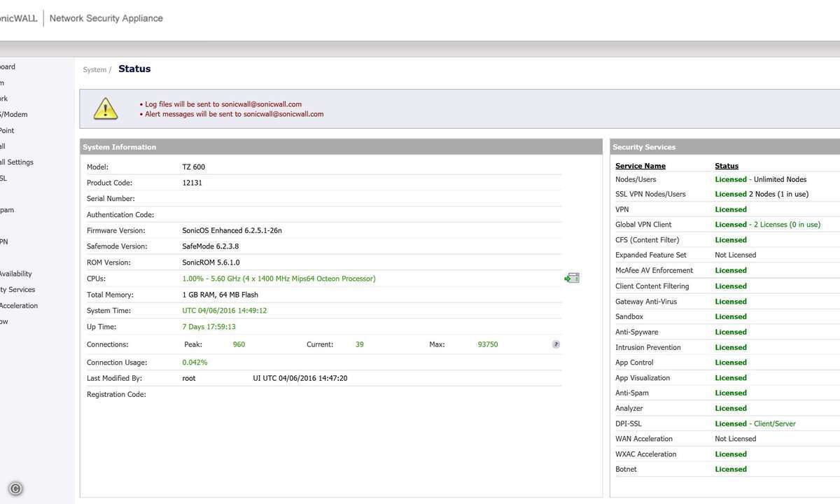
Task: Select the model value TZ 600
Action: [194, 167]
